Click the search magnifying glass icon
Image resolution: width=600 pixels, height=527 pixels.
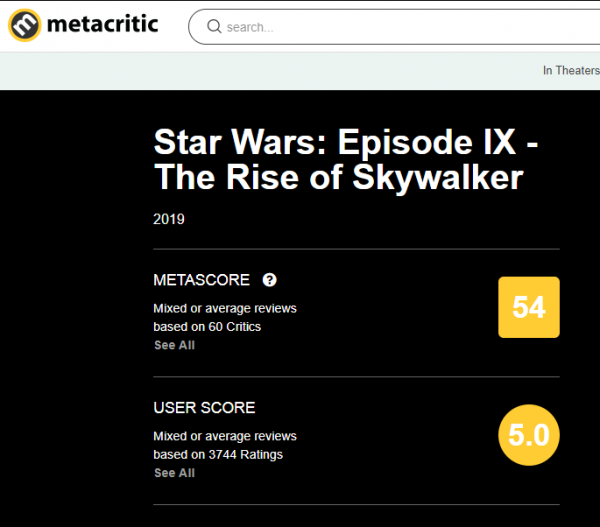[x=213, y=27]
